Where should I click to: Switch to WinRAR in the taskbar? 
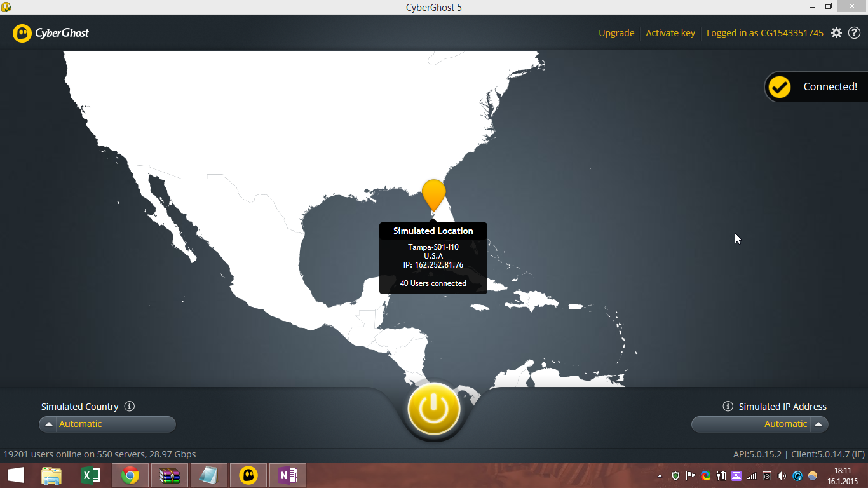click(170, 475)
